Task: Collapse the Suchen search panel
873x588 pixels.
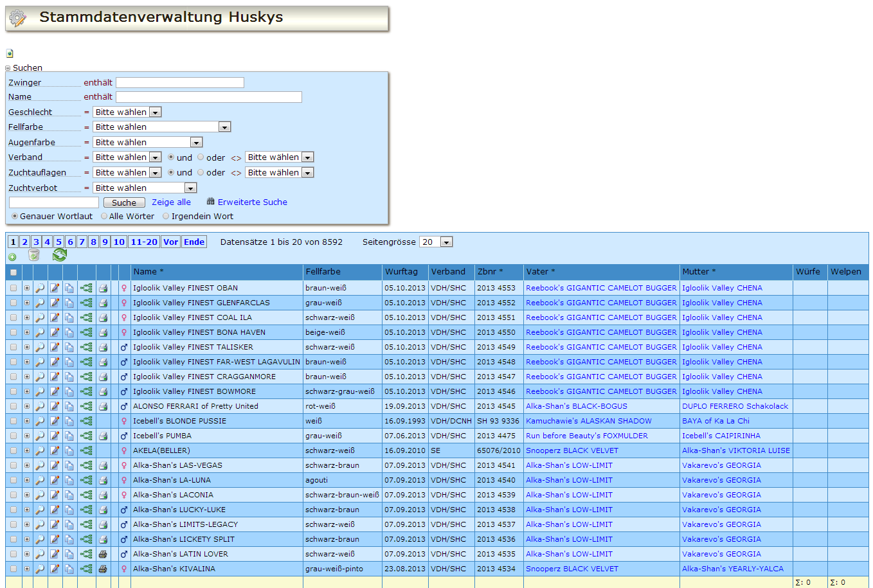Action: click(8, 68)
